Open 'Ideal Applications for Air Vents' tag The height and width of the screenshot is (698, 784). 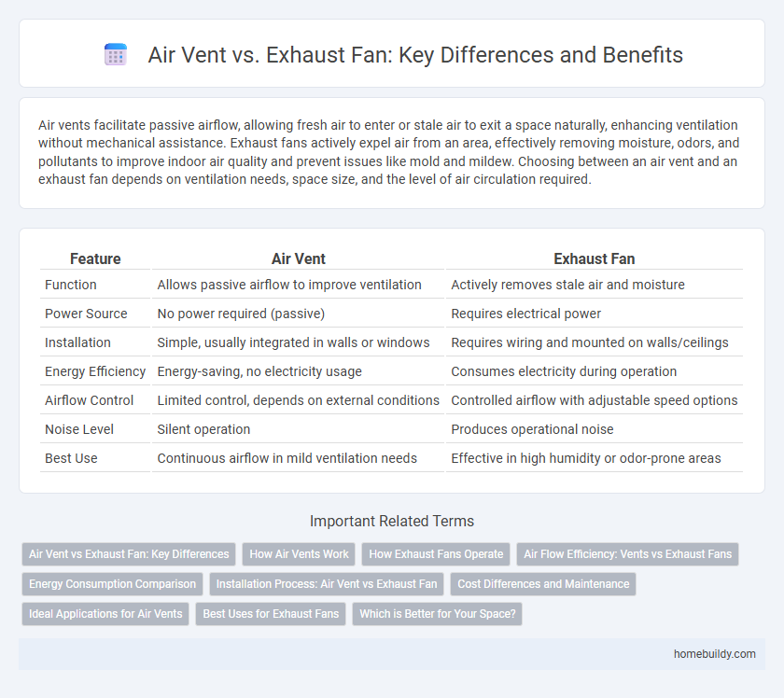[x=105, y=614]
